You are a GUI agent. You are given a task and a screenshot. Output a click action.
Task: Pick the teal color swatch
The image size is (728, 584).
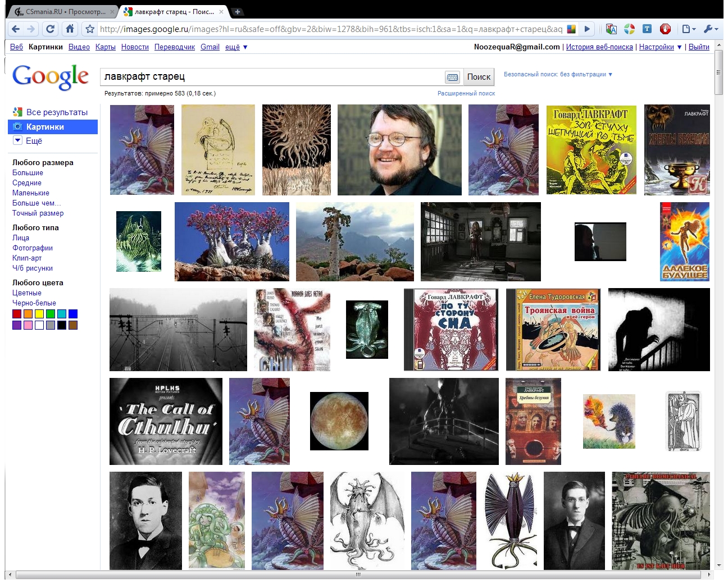(x=62, y=314)
